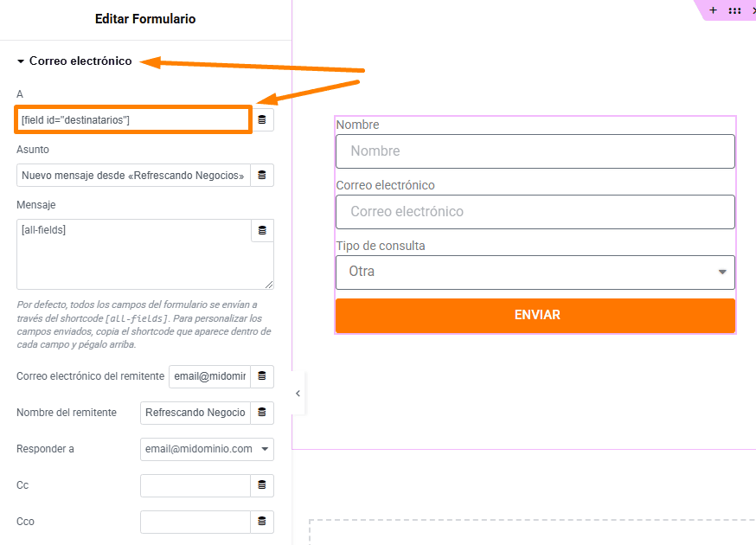The width and height of the screenshot is (756, 545).
Task: Select the section drag handle dots icon
Action: pyautogui.click(x=734, y=10)
